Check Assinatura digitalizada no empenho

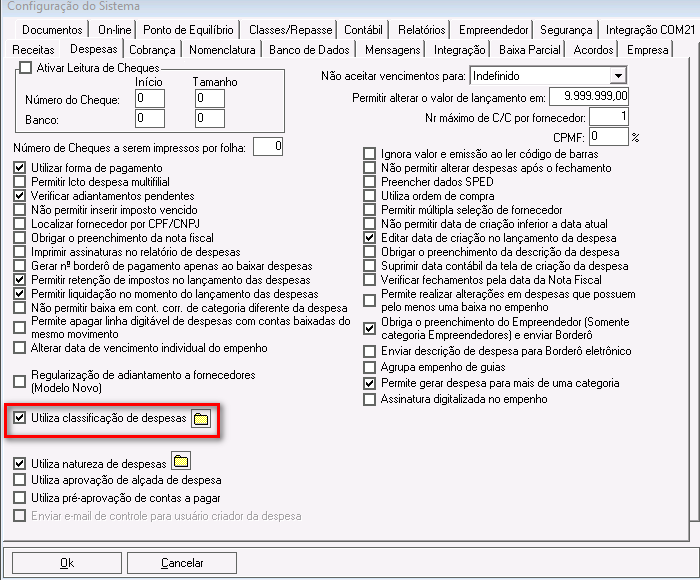click(x=370, y=399)
